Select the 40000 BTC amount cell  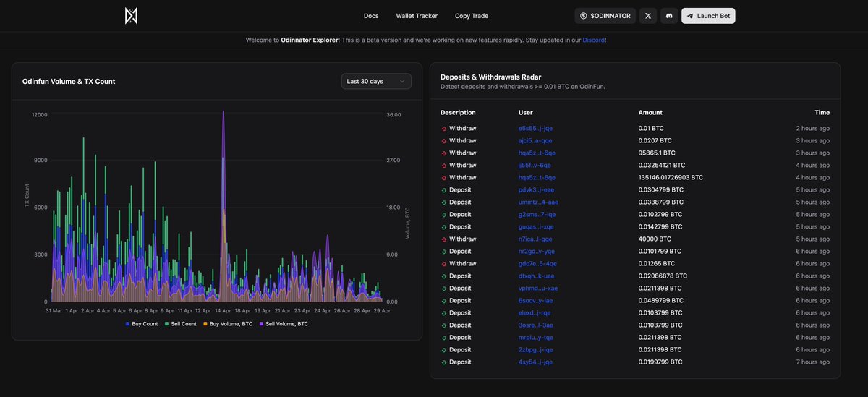click(x=655, y=239)
